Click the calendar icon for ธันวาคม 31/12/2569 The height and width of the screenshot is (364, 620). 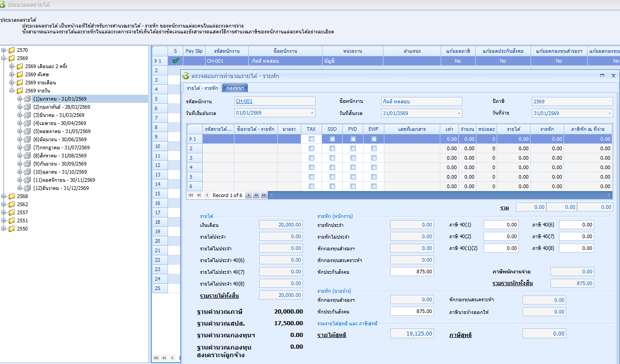coord(27,188)
